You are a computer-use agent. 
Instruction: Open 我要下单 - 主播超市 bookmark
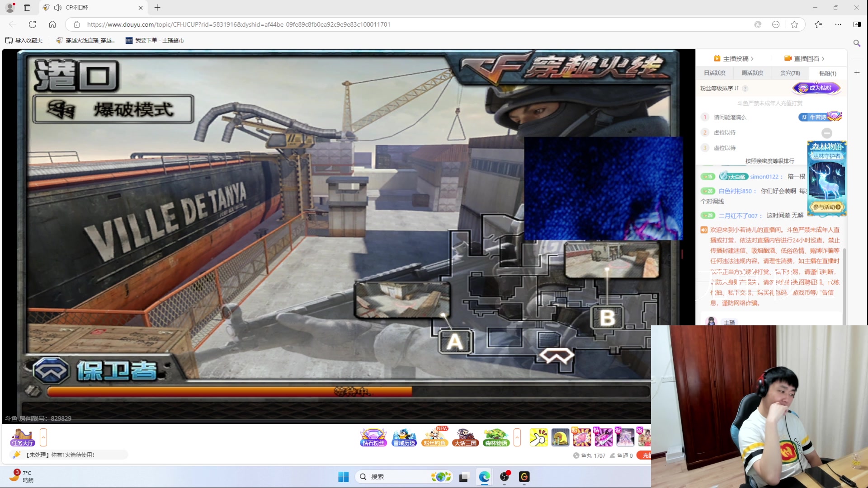coord(155,41)
